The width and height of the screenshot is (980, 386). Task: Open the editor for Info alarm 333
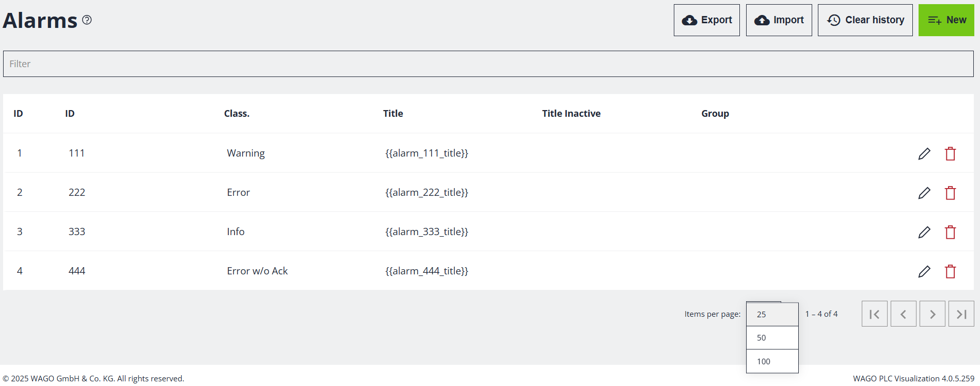(x=924, y=232)
